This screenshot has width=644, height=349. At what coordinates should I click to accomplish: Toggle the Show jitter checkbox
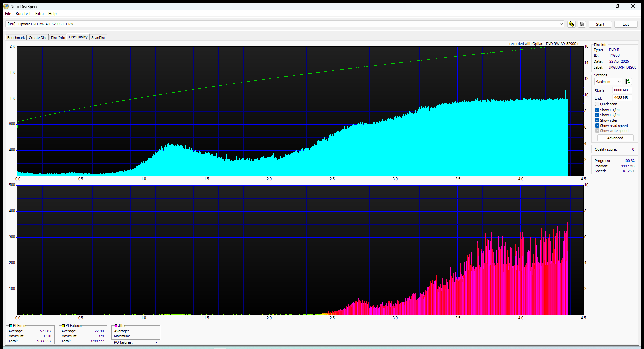pos(597,120)
